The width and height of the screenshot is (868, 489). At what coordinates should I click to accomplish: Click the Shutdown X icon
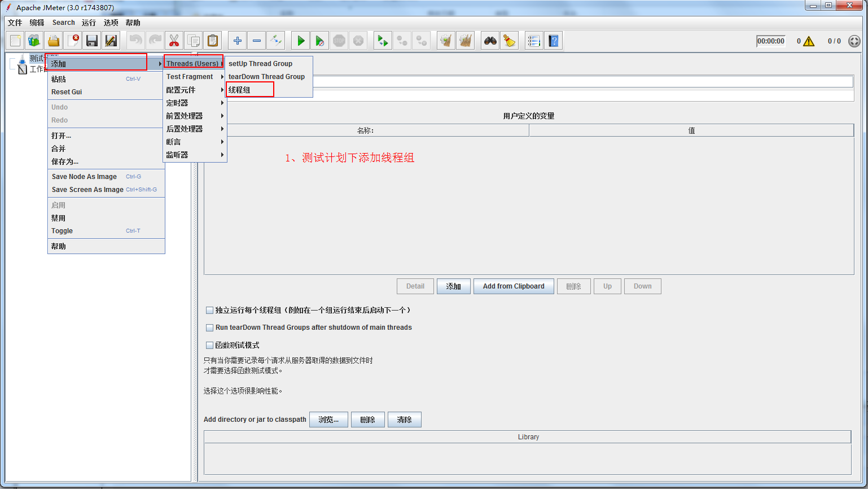click(358, 41)
